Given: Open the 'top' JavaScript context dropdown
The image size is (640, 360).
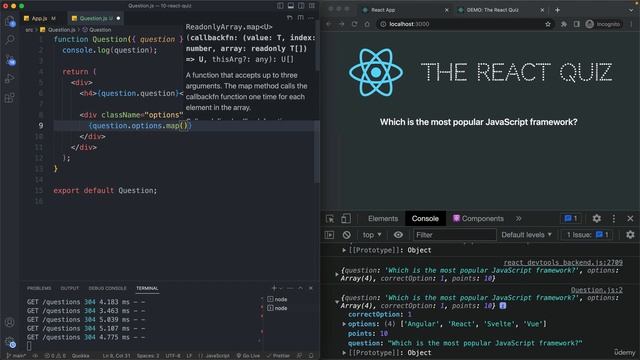Looking at the screenshot, I should click(372, 235).
